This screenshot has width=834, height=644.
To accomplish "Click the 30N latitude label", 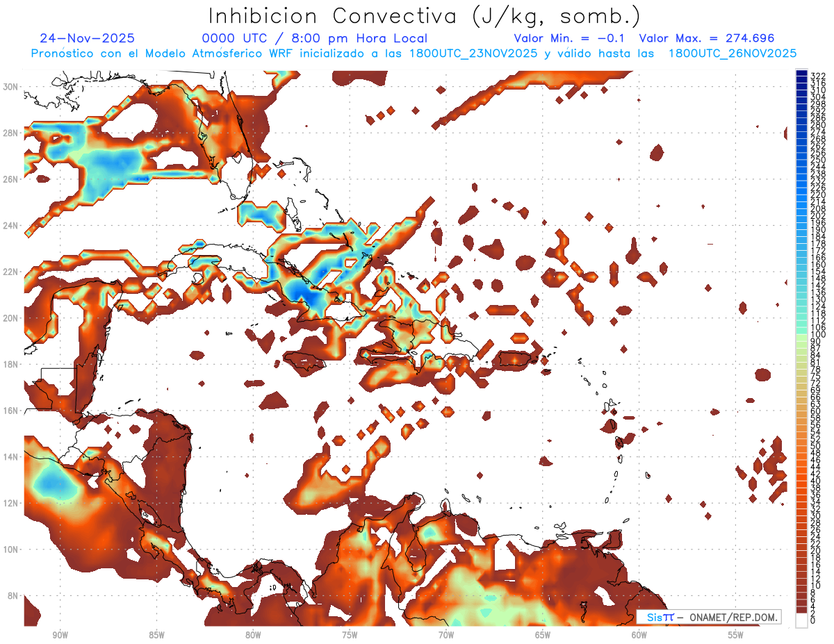I will (11, 87).
